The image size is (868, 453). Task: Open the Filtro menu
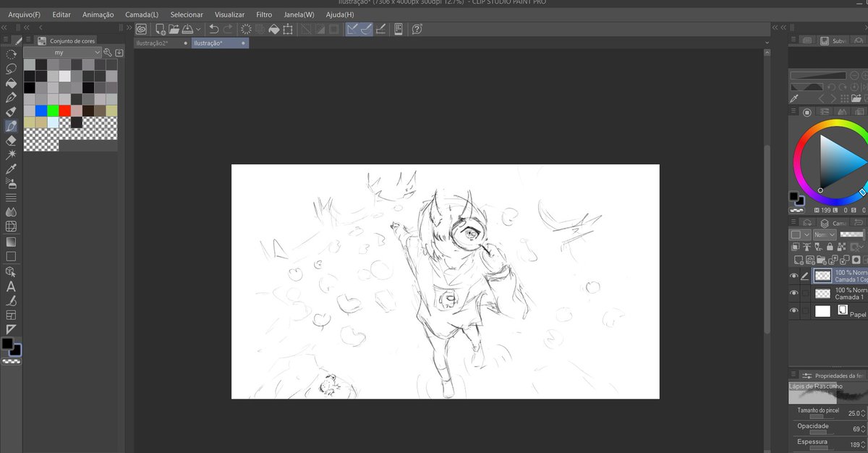[x=264, y=14]
